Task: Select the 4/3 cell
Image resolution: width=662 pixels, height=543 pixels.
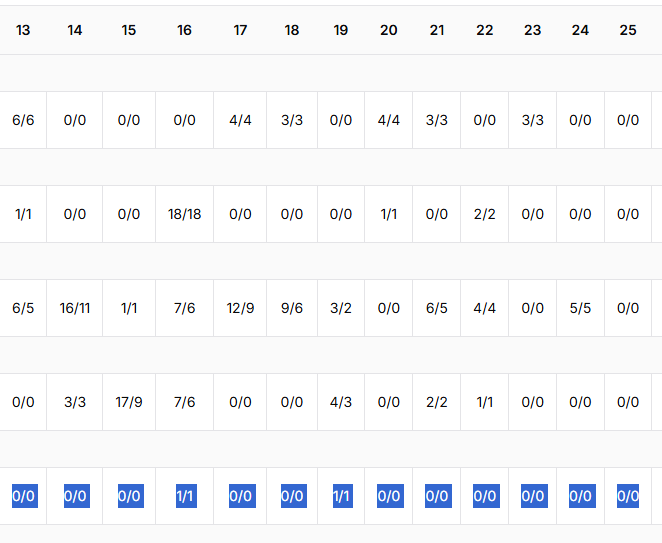Action: [x=341, y=402]
